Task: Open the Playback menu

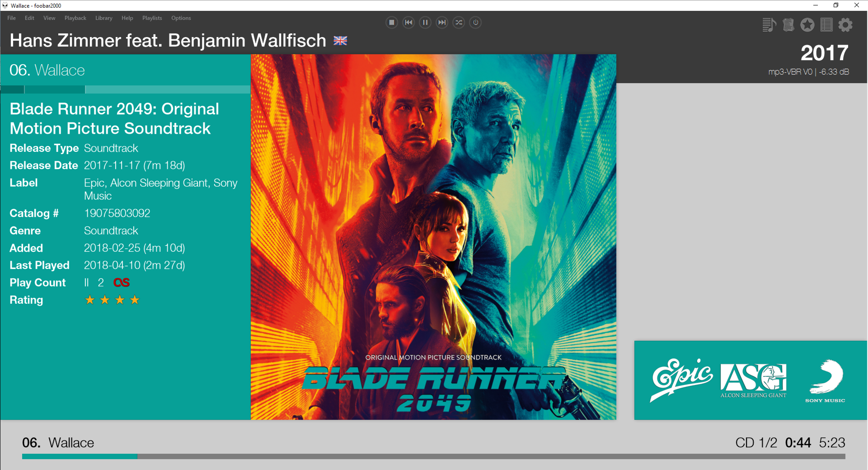Action: point(75,18)
